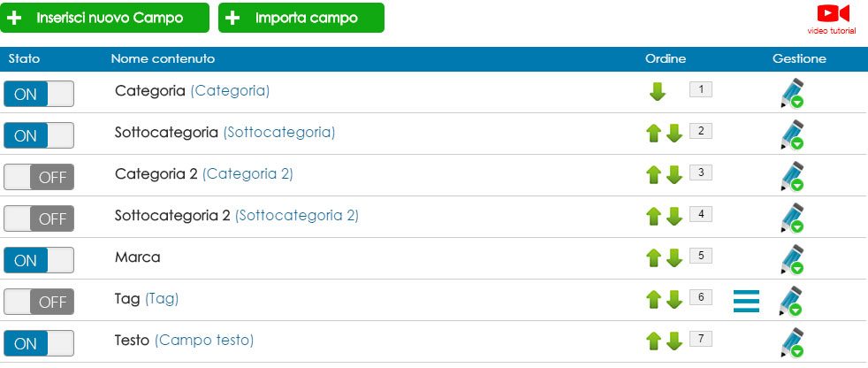This screenshot has height=368, width=868.
Task: Move Sottocategoria 2 row up
Action: 654,217
